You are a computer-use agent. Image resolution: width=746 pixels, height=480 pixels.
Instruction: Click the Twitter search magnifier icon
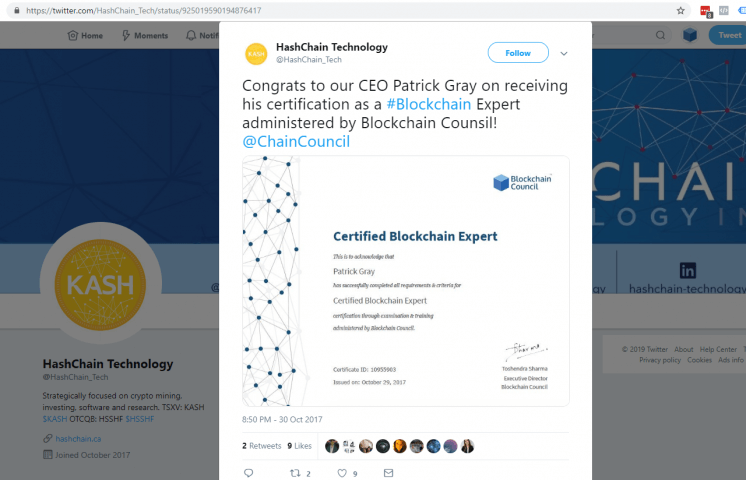(661, 35)
